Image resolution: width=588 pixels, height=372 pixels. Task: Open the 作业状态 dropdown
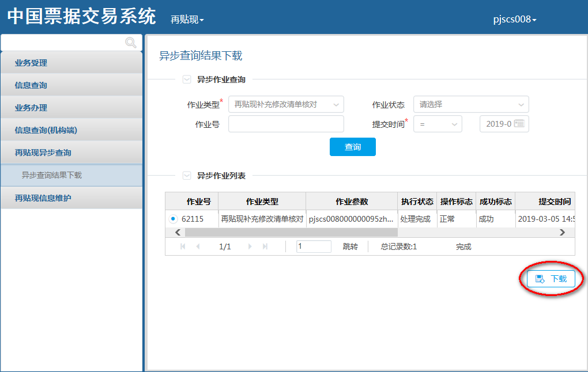[x=471, y=104]
